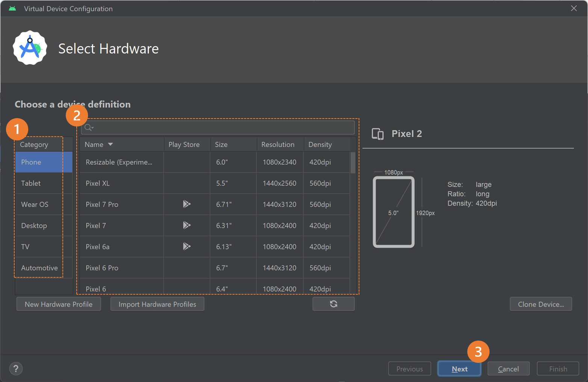Image resolution: width=588 pixels, height=382 pixels.
Task: Click the refresh device list icon button
Action: tap(333, 304)
